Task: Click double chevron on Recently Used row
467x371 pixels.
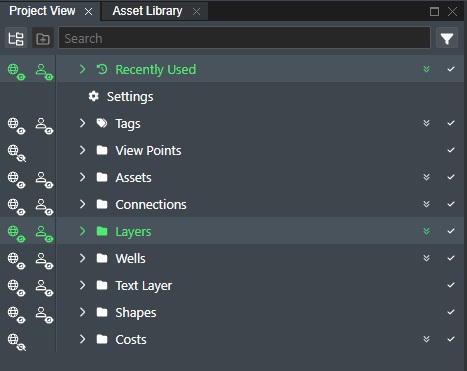Action: click(x=426, y=69)
